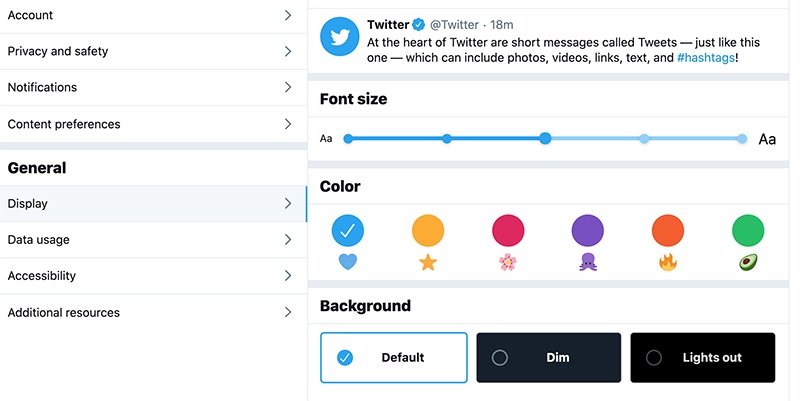Select the Dim background option

tap(548, 357)
